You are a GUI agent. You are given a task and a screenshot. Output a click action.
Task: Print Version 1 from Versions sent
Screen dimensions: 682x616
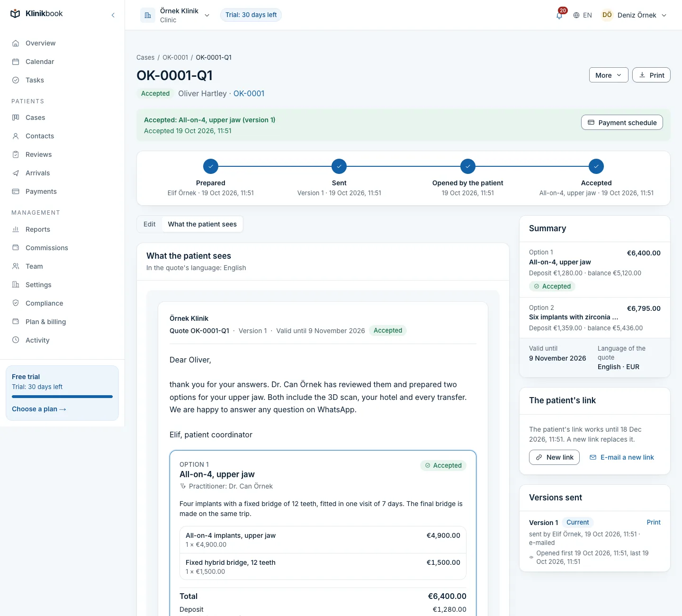pos(654,522)
